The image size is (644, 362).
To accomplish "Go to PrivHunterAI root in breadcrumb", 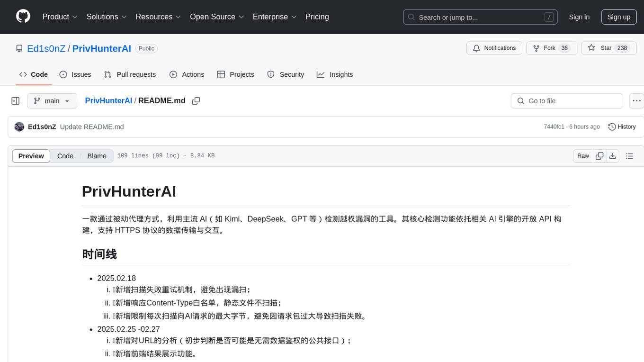I will (108, 101).
